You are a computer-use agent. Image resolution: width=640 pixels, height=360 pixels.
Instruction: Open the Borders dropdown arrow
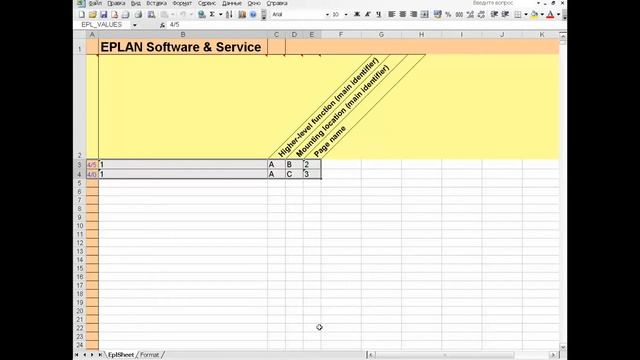click(x=526, y=15)
